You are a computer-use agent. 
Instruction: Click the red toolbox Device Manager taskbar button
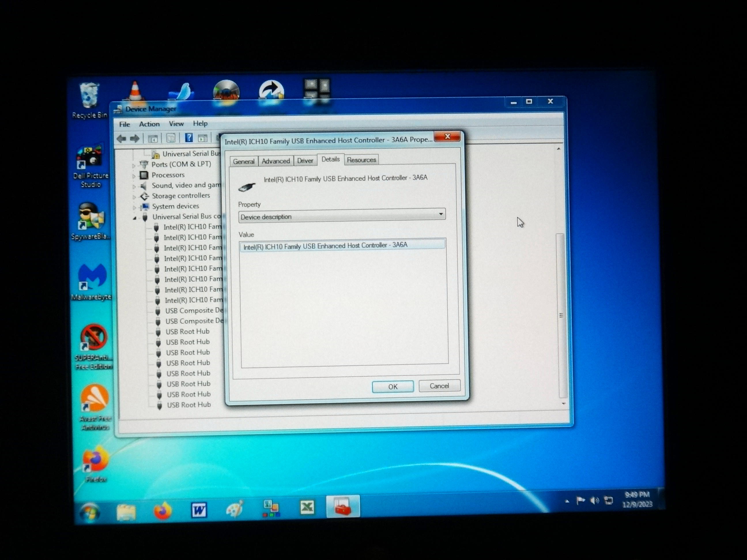(x=343, y=506)
